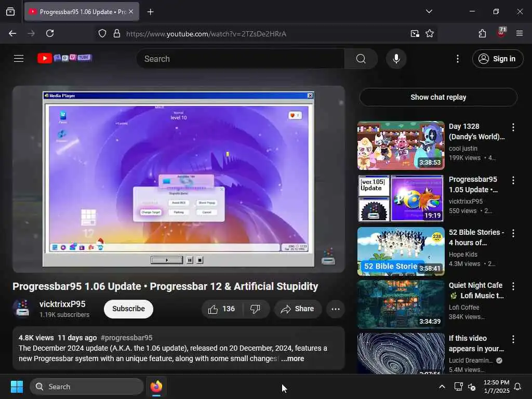Open options menu for If this video appears
532x399 pixels.
pyautogui.click(x=513, y=339)
